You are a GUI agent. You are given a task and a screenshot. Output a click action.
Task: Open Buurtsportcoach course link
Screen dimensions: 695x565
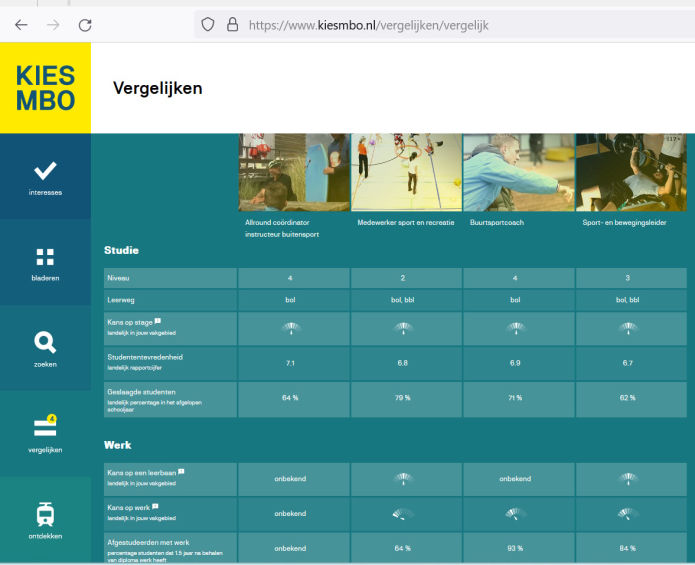(x=496, y=222)
